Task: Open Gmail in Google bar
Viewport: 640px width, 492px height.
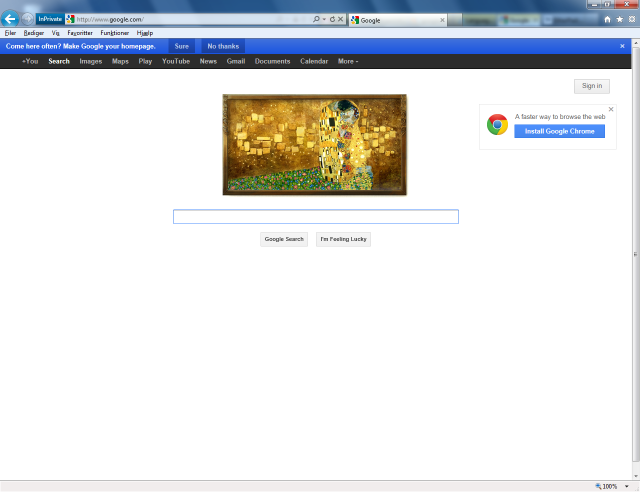Action: (236, 61)
